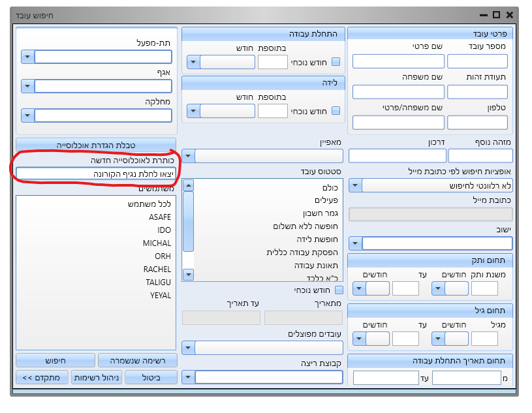Open טבלת הגדרת אוכלוסייה button

point(96,145)
